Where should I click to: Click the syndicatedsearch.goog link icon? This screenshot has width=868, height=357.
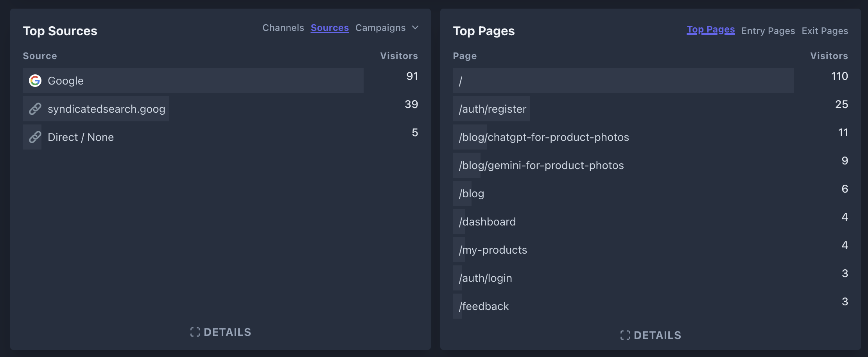(35, 109)
